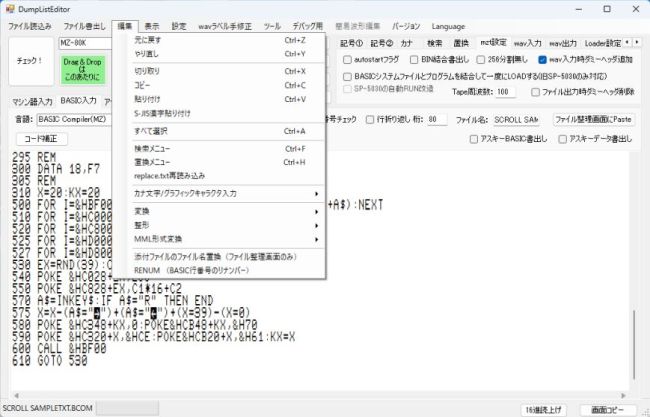Screen dimensions: 650x417
Task: Toggle ファイル出力時ダミーヘッダ削除 checkbox
Action: point(535,92)
